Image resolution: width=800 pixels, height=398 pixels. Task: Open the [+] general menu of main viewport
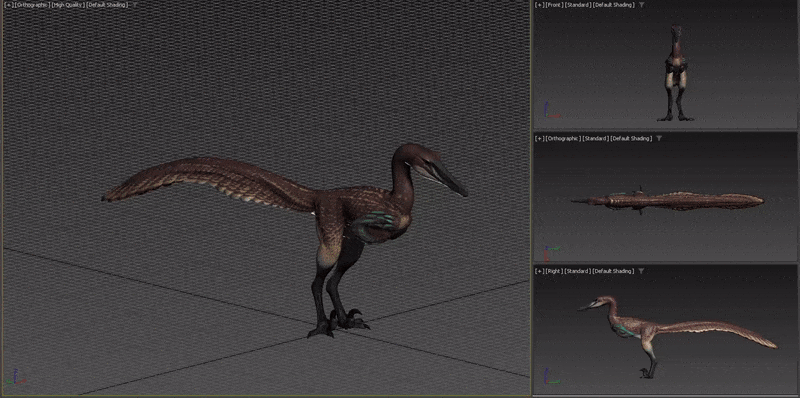coord(9,5)
